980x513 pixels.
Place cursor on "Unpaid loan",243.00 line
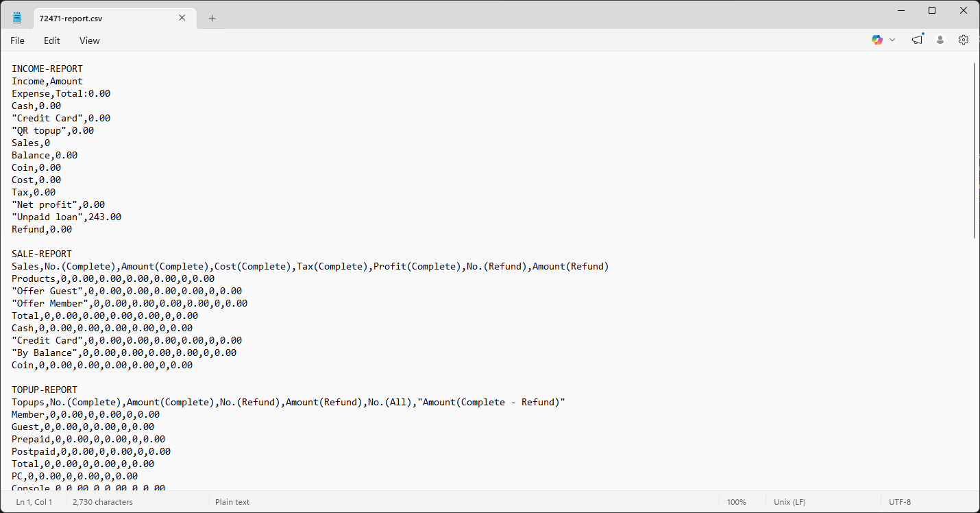click(x=66, y=217)
